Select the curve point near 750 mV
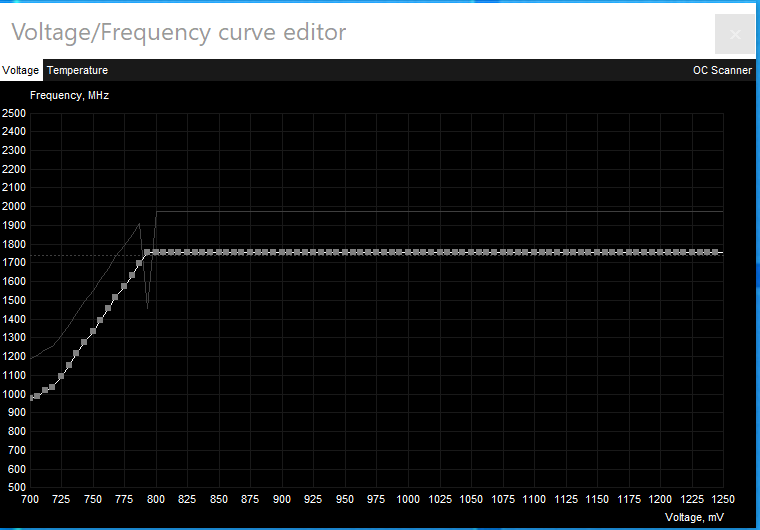This screenshot has width=760, height=530. coord(93,331)
